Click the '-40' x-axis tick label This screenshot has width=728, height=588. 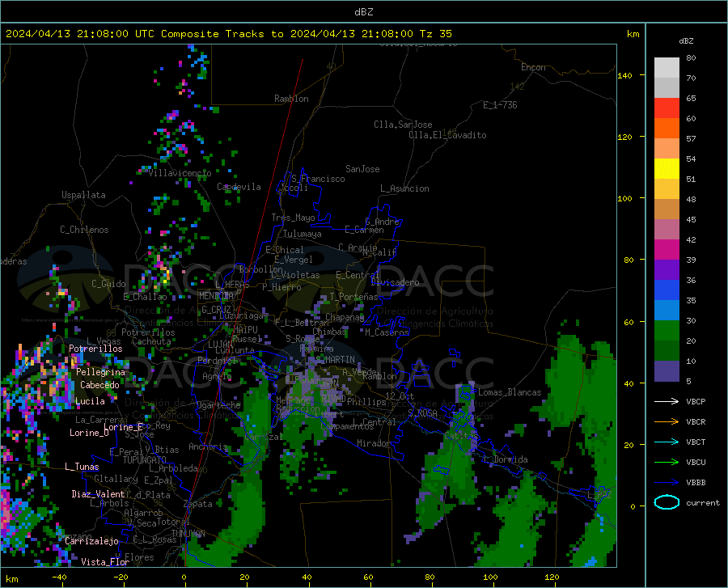pos(59,577)
